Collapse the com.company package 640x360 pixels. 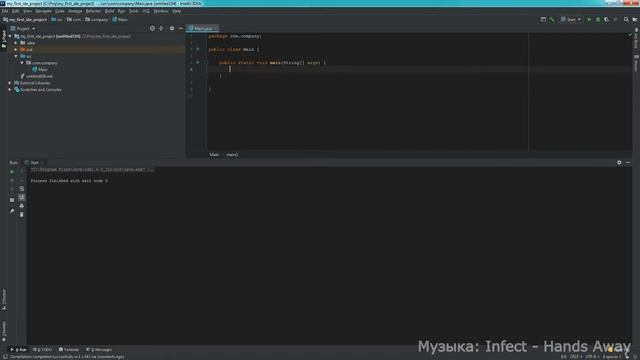tap(22, 63)
